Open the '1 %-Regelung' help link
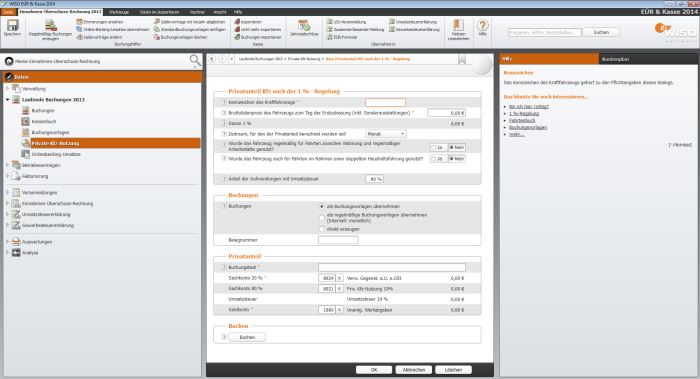Screen dimensions: 700x379 pyautogui.click(x=524, y=113)
